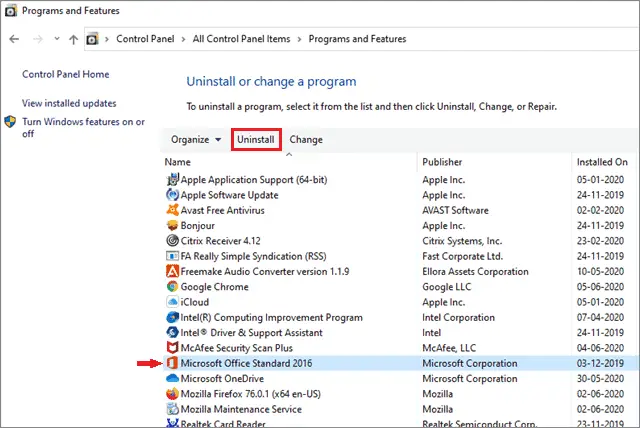640x428 pixels.
Task: Select the Microsoft OneDrive entry
Action: pyautogui.click(x=400, y=378)
